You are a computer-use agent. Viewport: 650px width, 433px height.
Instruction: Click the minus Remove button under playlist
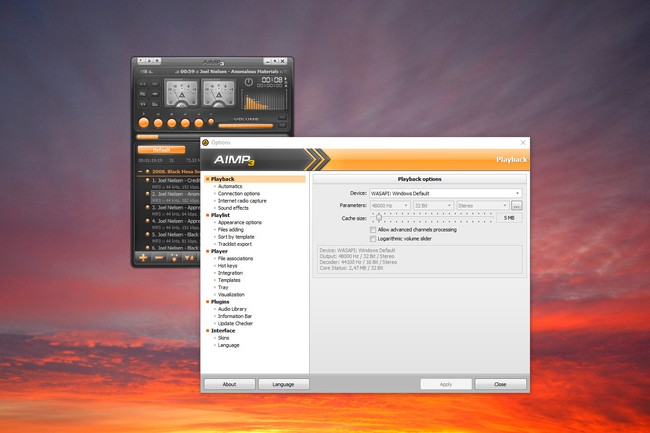coord(159,258)
